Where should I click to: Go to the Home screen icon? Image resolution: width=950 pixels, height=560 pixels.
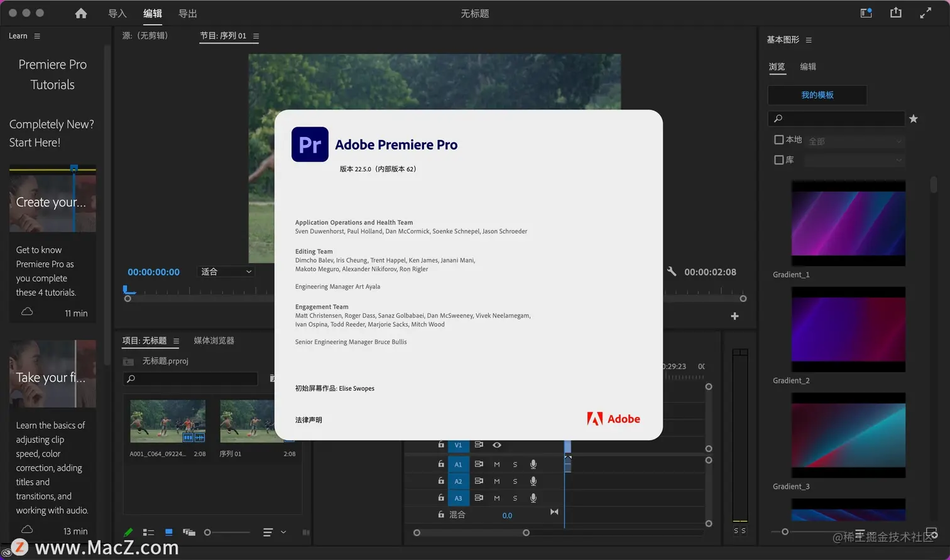click(x=81, y=13)
